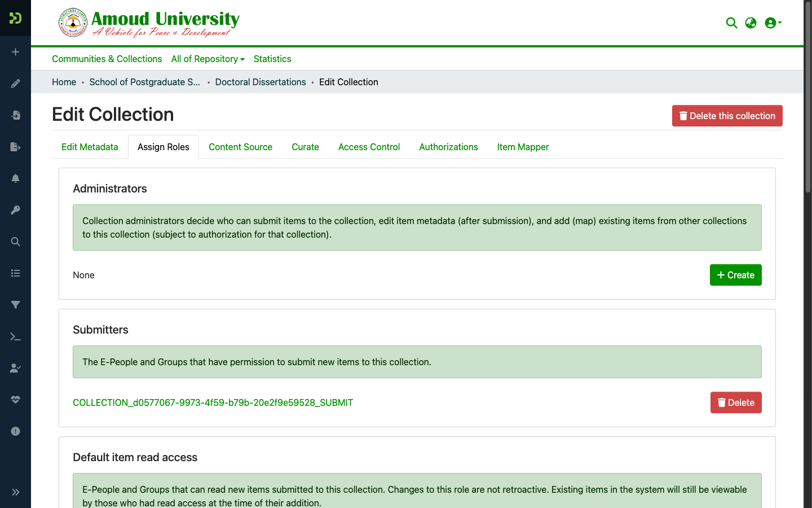Click the 'None' administrators value
Image resolution: width=812 pixels, height=508 pixels.
pyautogui.click(x=83, y=275)
